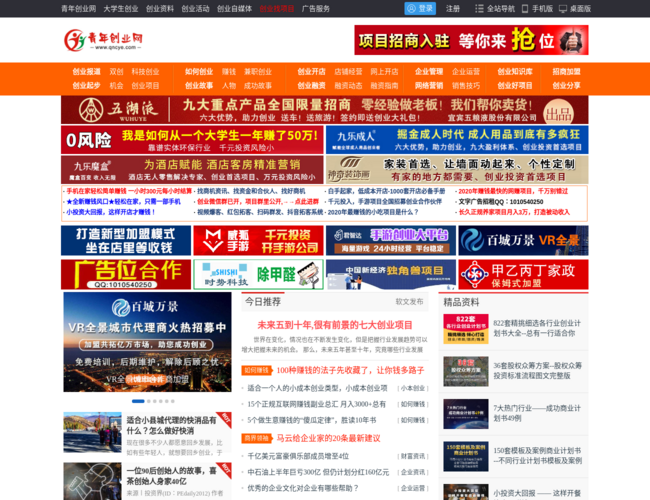Open thumbnail for 822套 business plans
The image size is (650, 500).
(466, 329)
